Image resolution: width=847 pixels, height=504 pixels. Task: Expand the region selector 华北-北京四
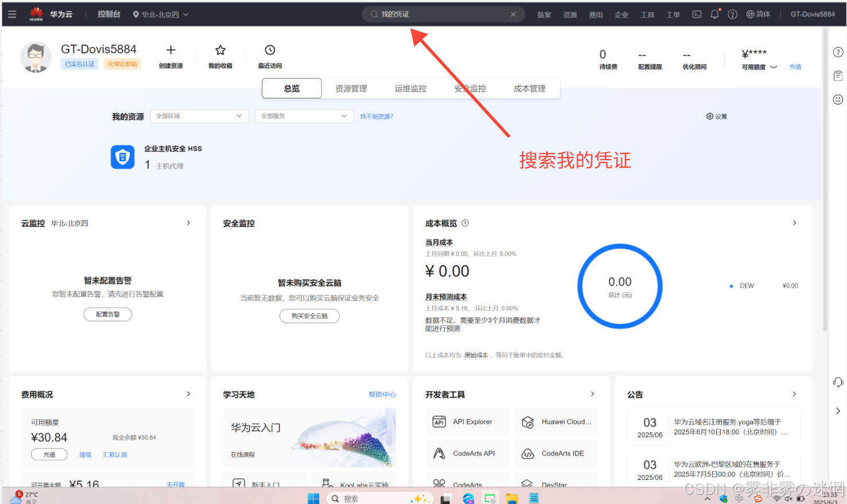[161, 14]
